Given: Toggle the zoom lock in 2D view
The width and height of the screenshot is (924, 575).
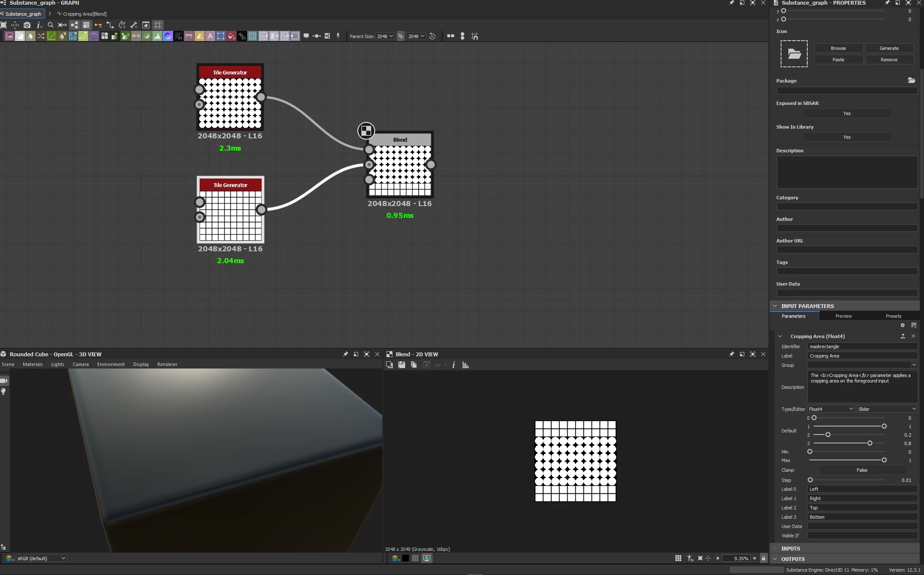Looking at the screenshot, I should 763,558.
